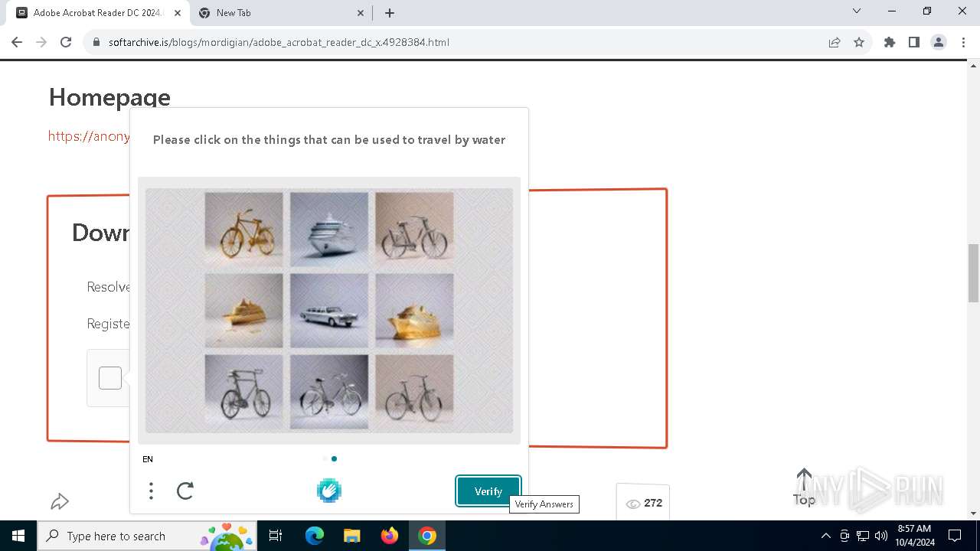Go back with the browser back arrow
This screenshot has height=551, width=980.
pyautogui.click(x=17, y=42)
